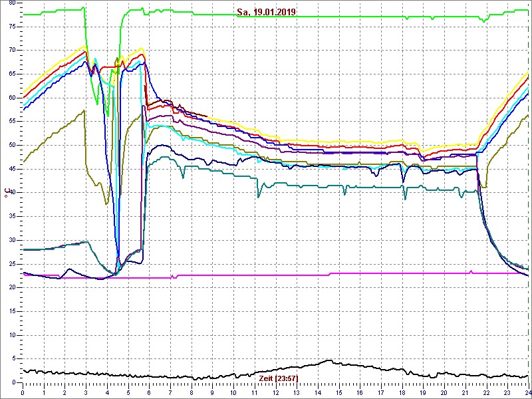
Task: Click the °C temperature axis label
Action: [7, 193]
